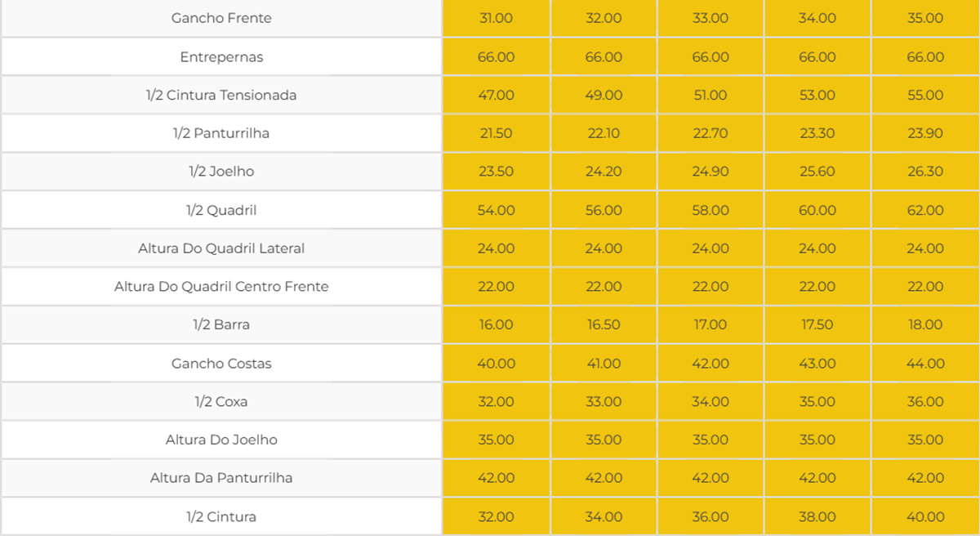Viewport: 980px width, 536px height.
Task: Select the 17.50 value in 1/2 Barra row
Action: point(817,324)
